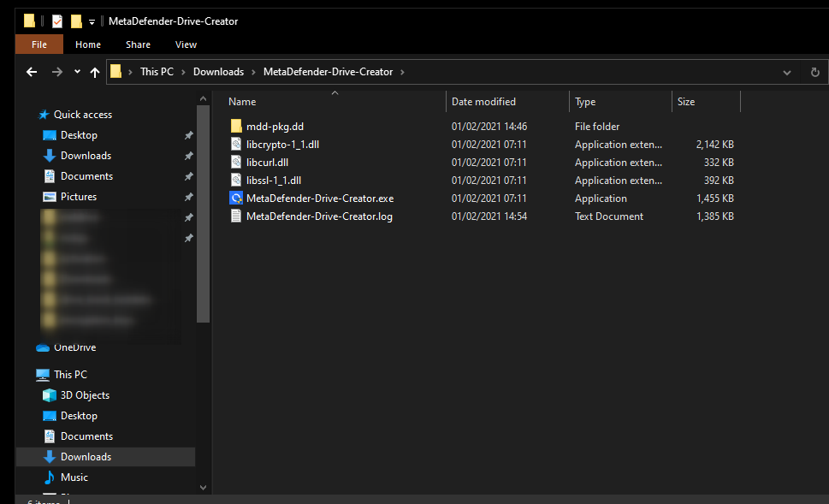Open 3D Objects under This PC

(85, 395)
